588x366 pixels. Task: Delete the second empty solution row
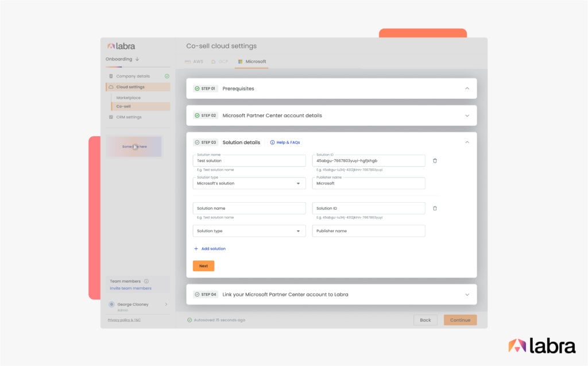435,209
